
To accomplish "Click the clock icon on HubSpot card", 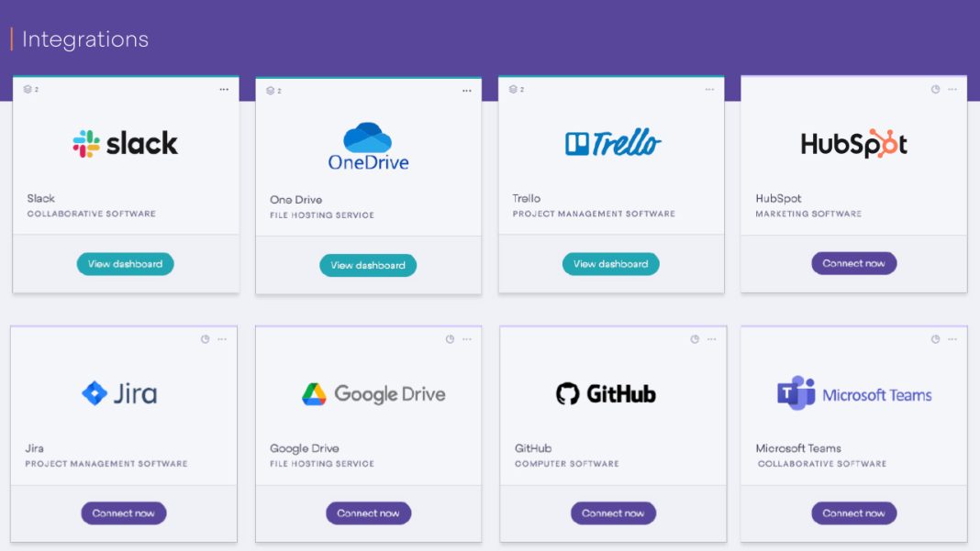I will point(936,89).
